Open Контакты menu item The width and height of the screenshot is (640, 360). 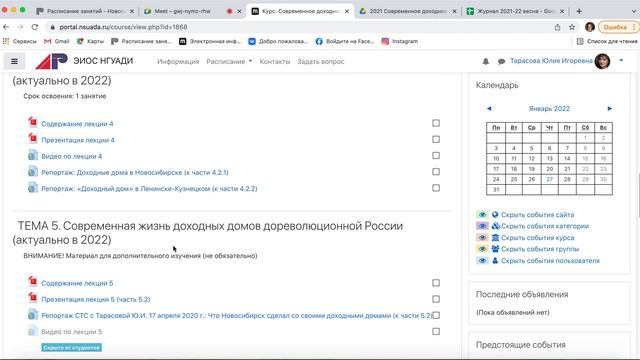(x=275, y=62)
